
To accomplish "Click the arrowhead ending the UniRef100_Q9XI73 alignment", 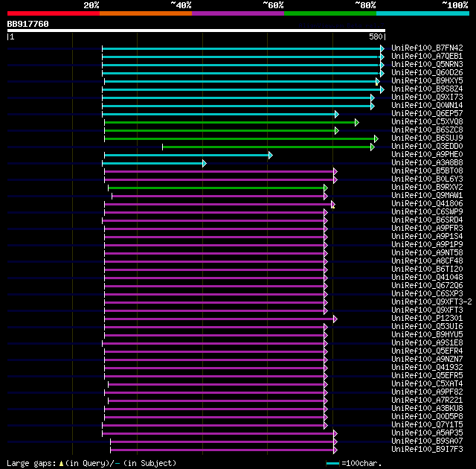I will coord(373,98).
